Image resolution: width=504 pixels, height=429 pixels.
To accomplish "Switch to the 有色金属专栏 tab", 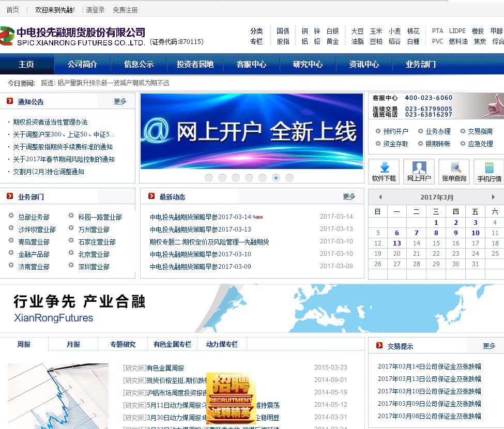I will tap(172, 344).
